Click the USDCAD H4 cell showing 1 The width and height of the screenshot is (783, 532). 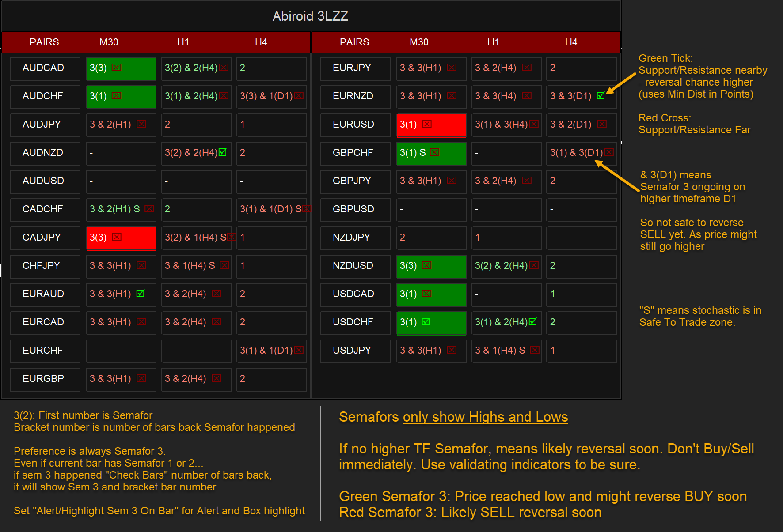coord(582,294)
